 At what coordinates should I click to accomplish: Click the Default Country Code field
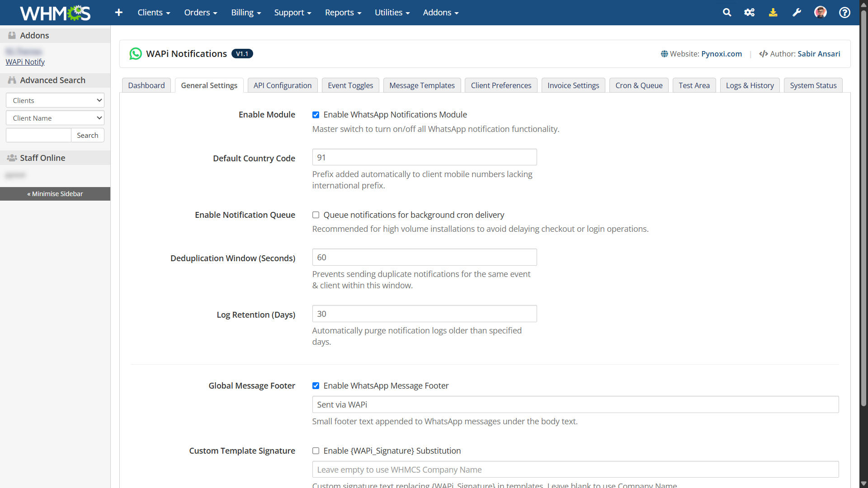tap(425, 157)
